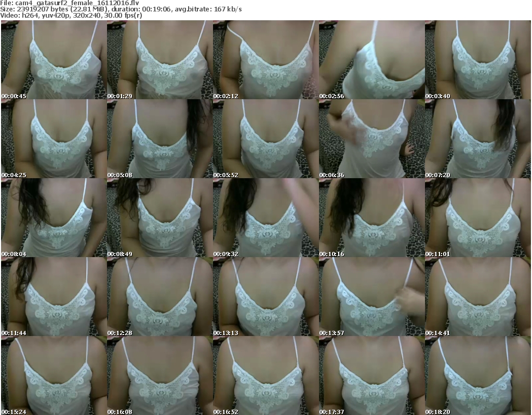Select the frame at 00:14:41

click(x=478, y=297)
